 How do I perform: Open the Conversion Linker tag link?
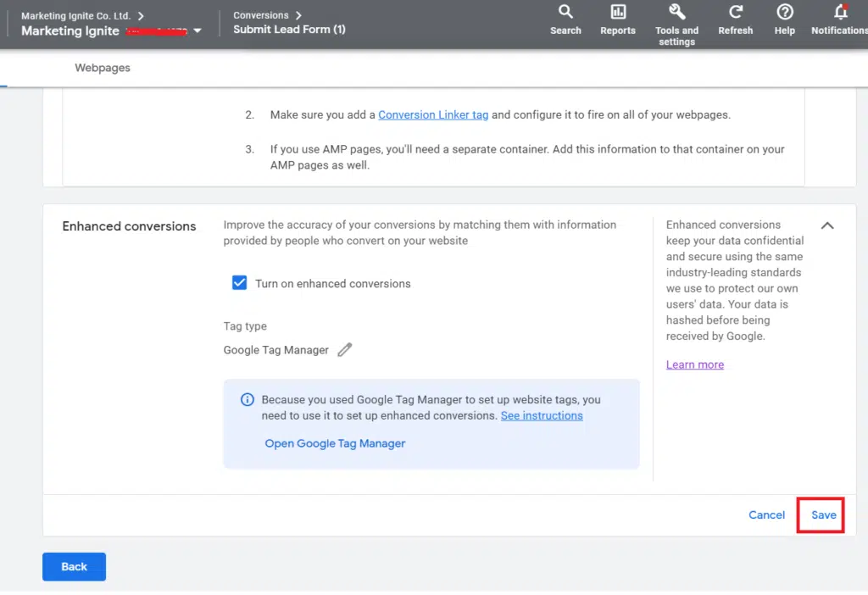[433, 114]
